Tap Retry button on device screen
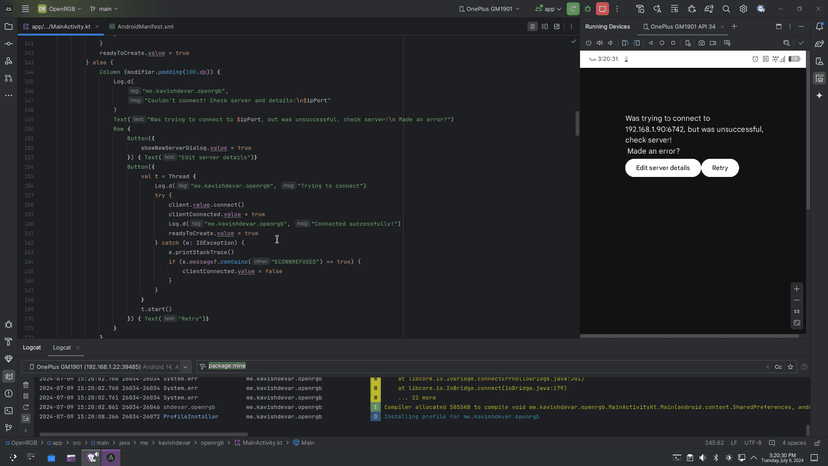The image size is (828, 466). [720, 168]
